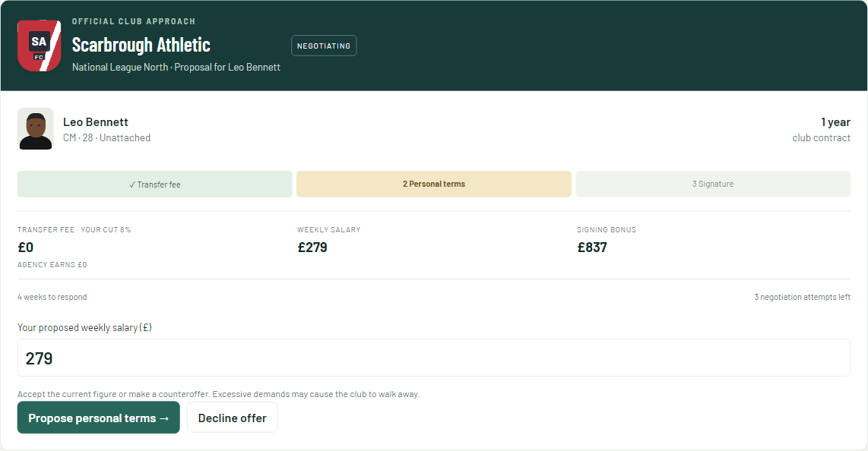The height and width of the screenshot is (451, 868).
Task: Click Leo Bennett's avatar portrait
Action: point(36,129)
